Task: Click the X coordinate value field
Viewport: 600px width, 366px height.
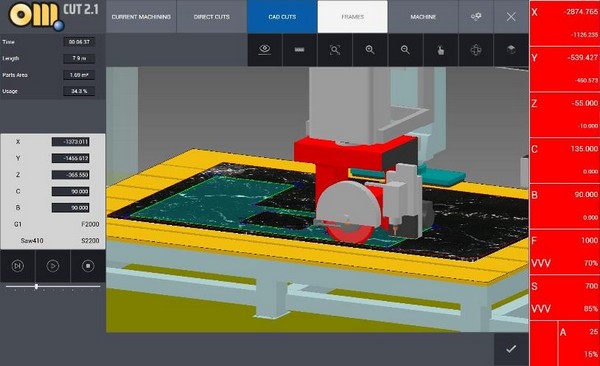Action: [70, 142]
